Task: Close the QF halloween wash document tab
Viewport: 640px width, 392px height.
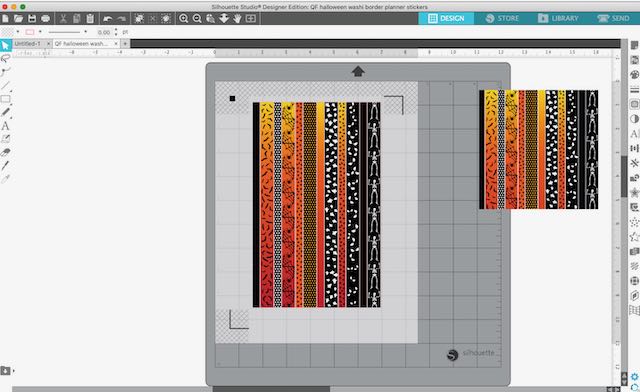Action: pos(116,43)
